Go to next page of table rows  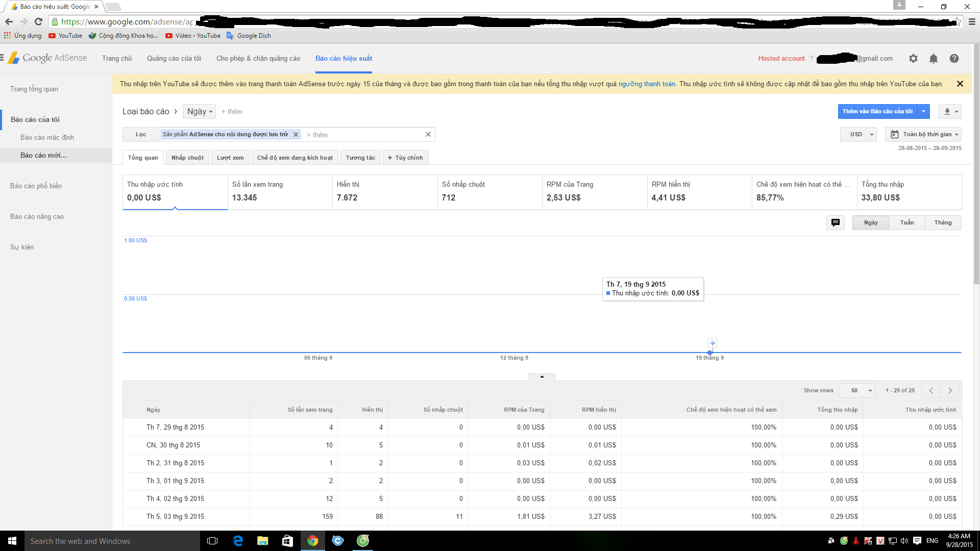tap(950, 391)
